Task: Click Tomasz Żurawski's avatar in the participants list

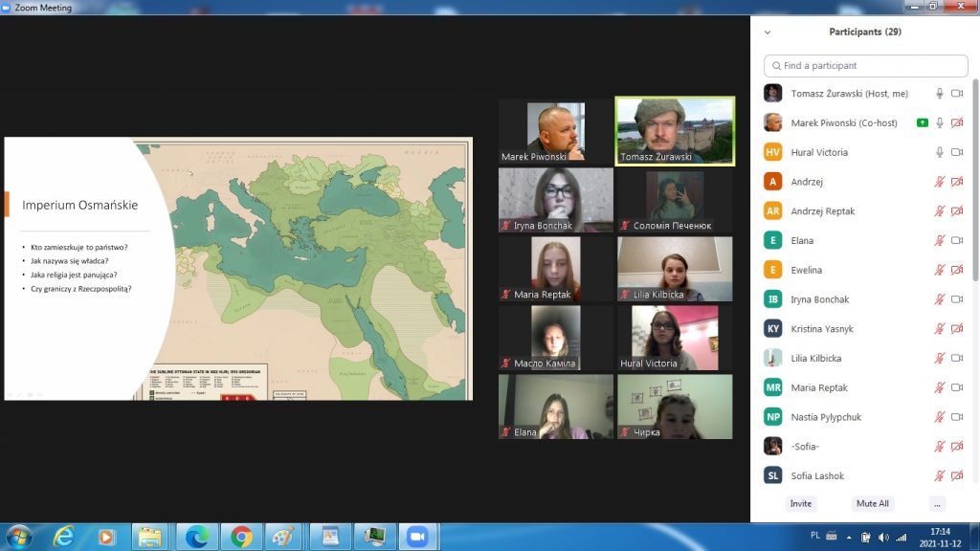Action: 772,94
